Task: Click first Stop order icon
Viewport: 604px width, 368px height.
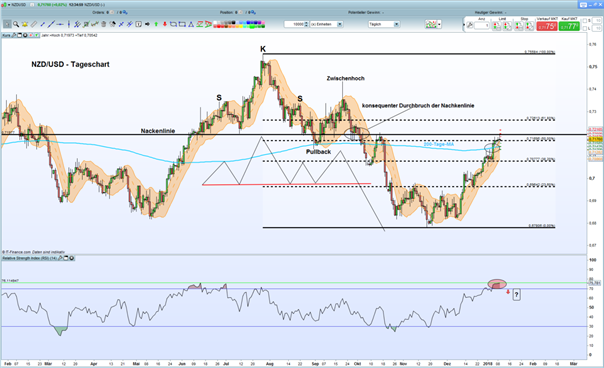Action: tap(518, 26)
